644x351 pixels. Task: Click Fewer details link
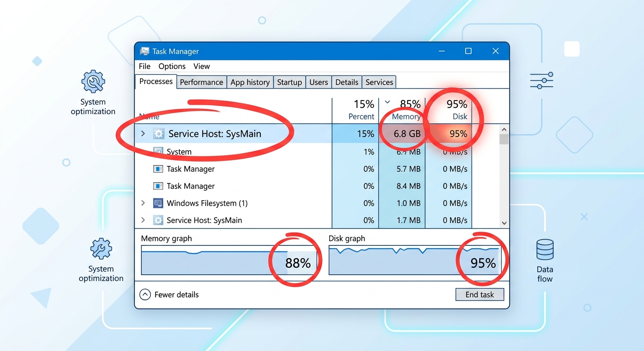tap(177, 295)
